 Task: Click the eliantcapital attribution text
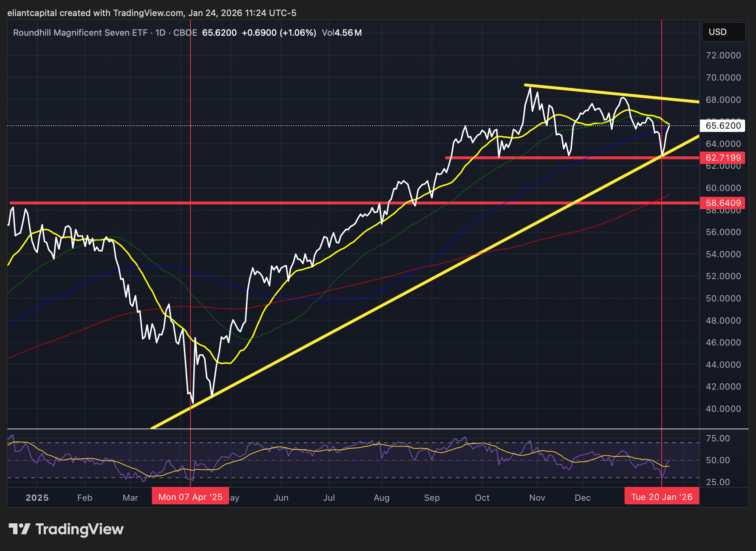point(32,13)
